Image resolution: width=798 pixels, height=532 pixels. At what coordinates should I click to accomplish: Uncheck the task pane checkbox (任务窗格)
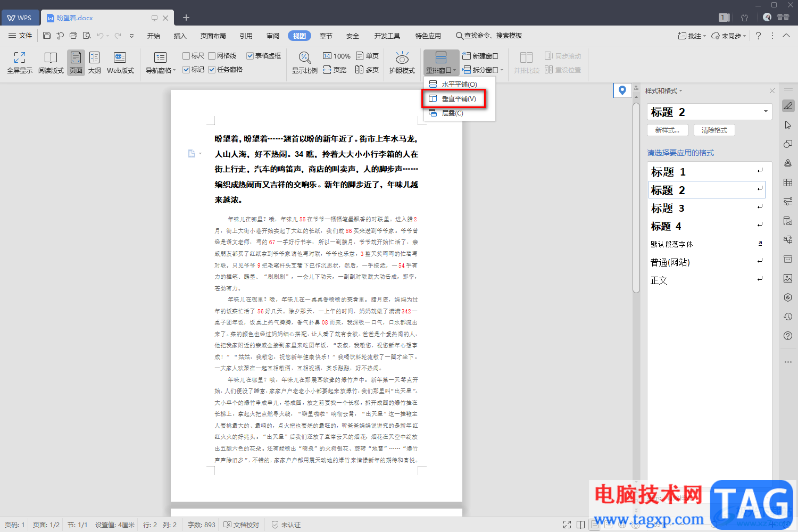coord(212,70)
